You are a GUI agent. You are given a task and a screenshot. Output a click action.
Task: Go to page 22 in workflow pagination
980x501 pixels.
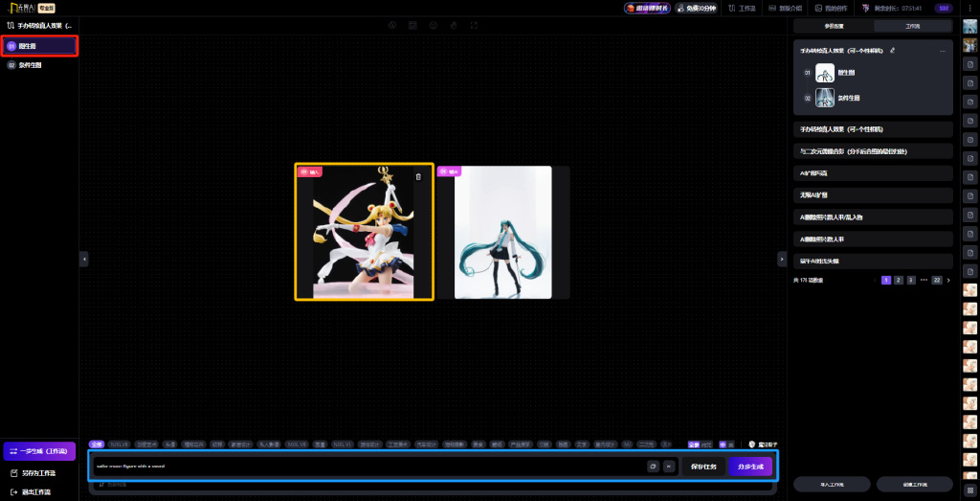(x=937, y=281)
